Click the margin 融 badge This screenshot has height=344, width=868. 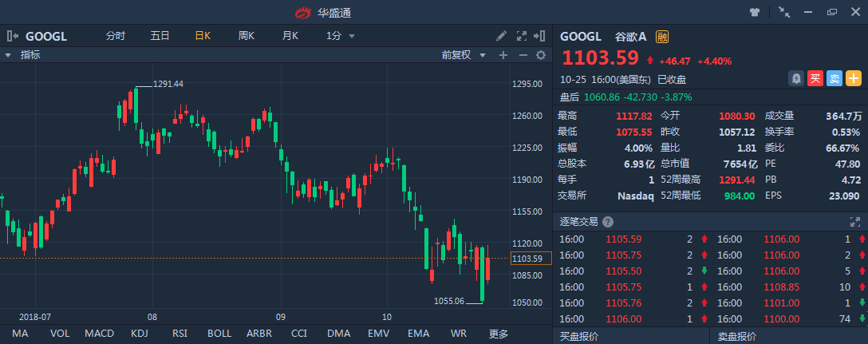[662, 37]
